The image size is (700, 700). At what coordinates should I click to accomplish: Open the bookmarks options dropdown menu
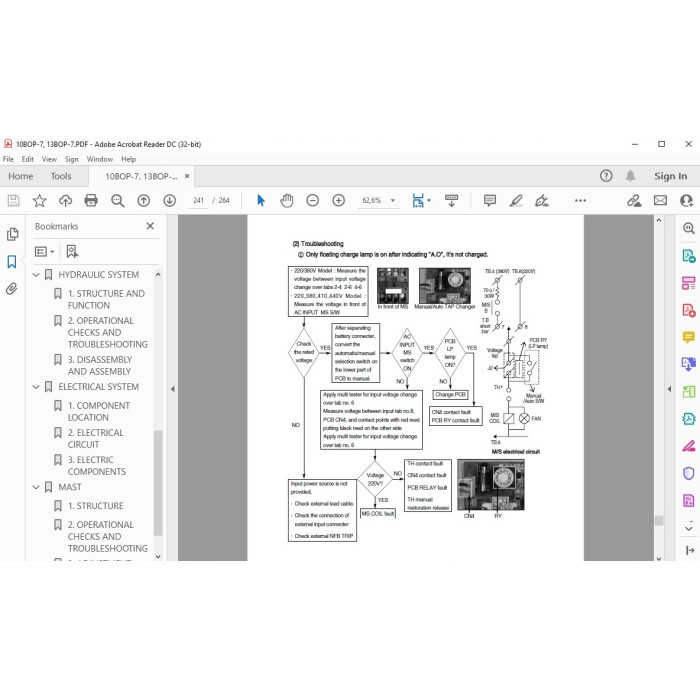(x=45, y=251)
